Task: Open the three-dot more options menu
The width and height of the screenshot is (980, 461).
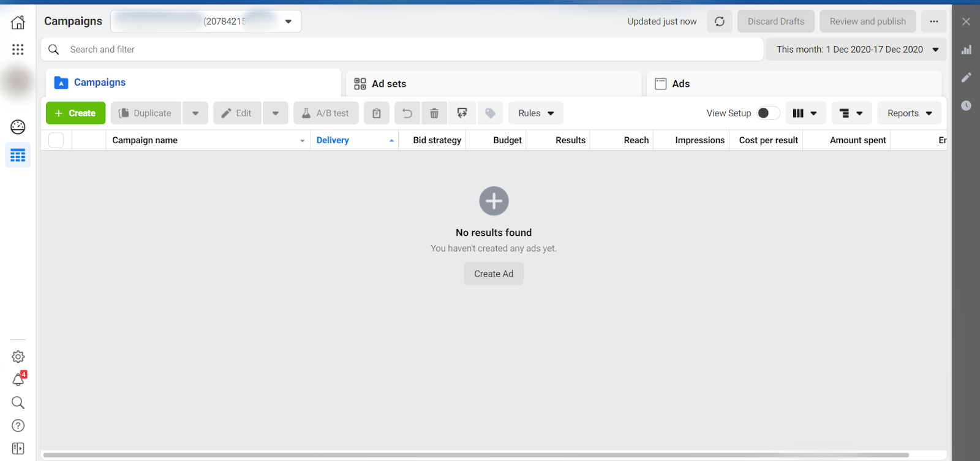Action: click(x=934, y=21)
